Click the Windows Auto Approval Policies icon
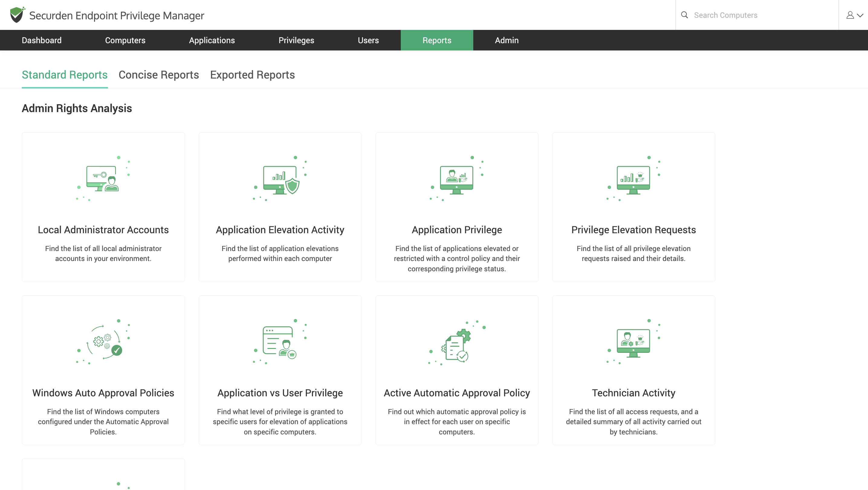Image resolution: width=868 pixels, height=490 pixels. pos(103,341)
